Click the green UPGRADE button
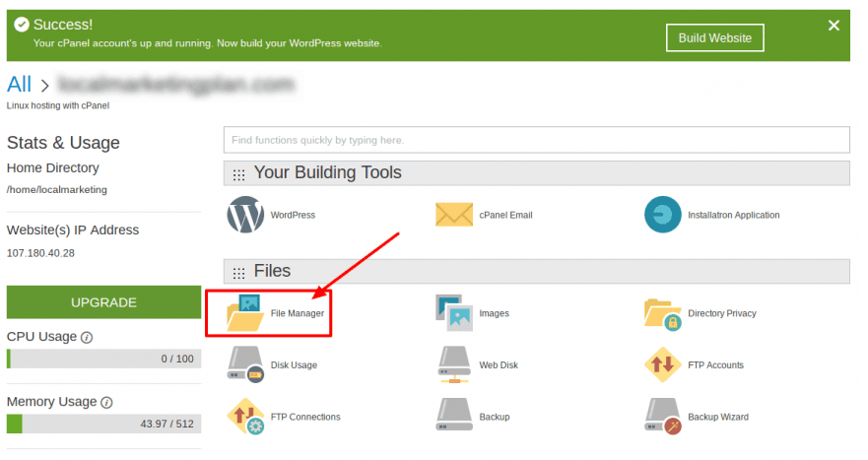The height and width of the screenshot is (460, 868). (103, 302)
